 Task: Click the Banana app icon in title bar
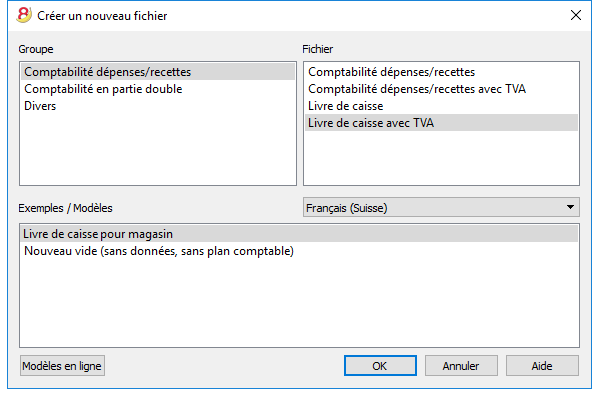[24, 15]
